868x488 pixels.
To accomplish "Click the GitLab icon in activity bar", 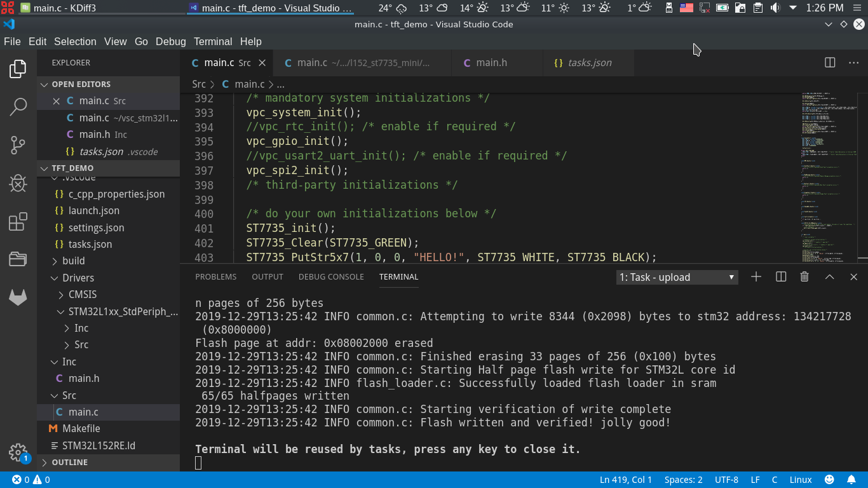I will point(18,297).
